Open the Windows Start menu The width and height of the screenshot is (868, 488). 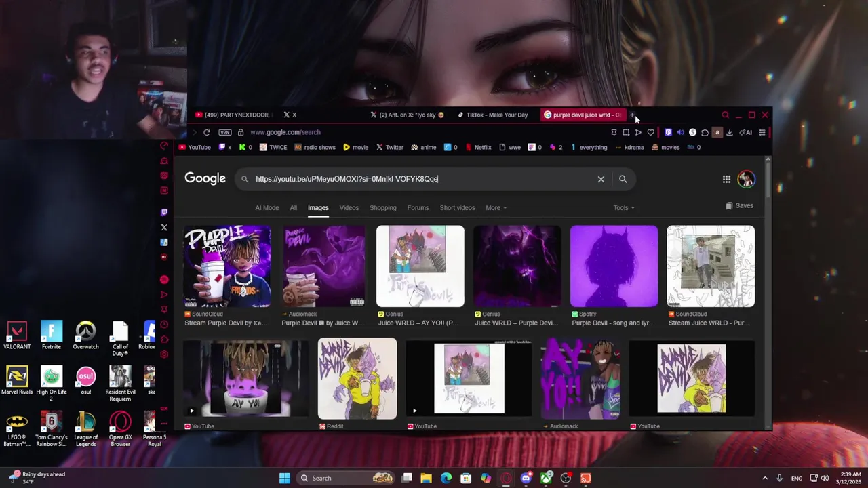tap(285, 478)
